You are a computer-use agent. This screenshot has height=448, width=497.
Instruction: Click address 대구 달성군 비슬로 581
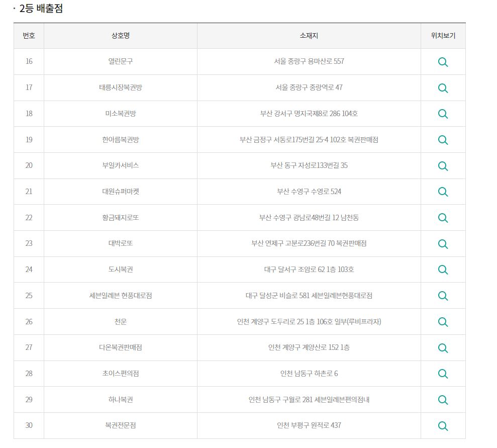(x=277, y=296)
